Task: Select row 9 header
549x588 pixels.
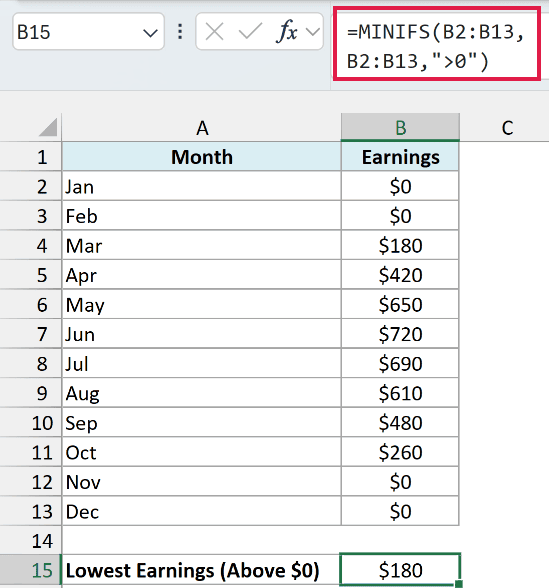Action: coord(31,393)
